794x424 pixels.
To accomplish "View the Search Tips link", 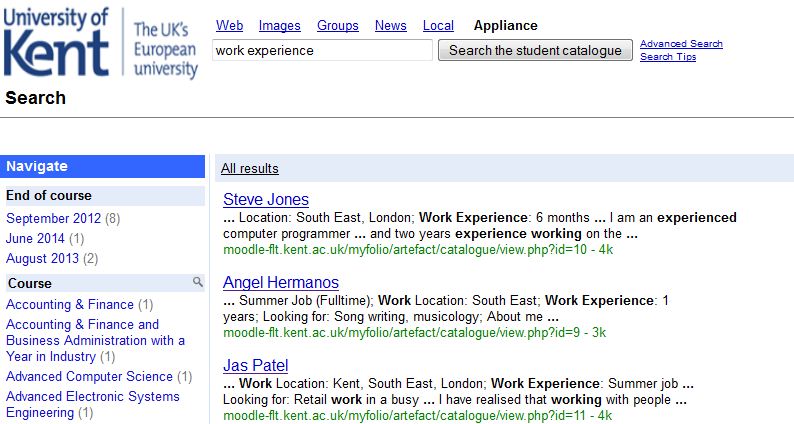I will pyautogui.click(x=668, y=57).
